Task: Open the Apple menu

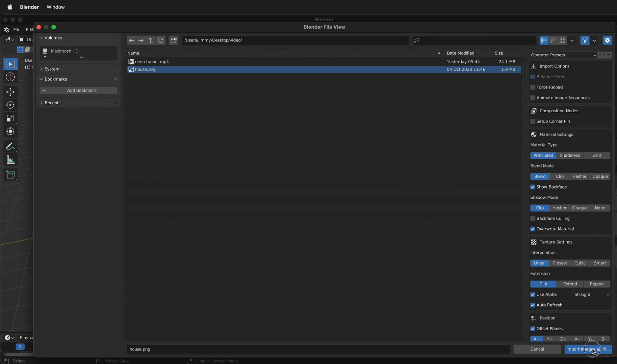Action: 10,7
